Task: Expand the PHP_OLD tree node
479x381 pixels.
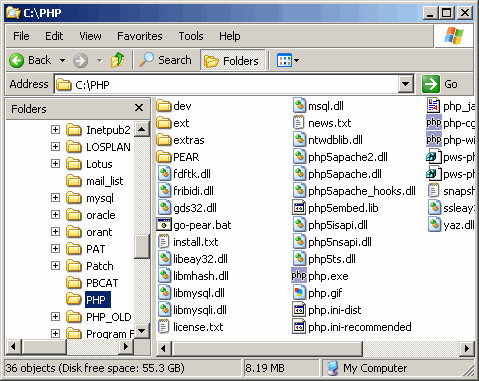Action: [55, 316]
